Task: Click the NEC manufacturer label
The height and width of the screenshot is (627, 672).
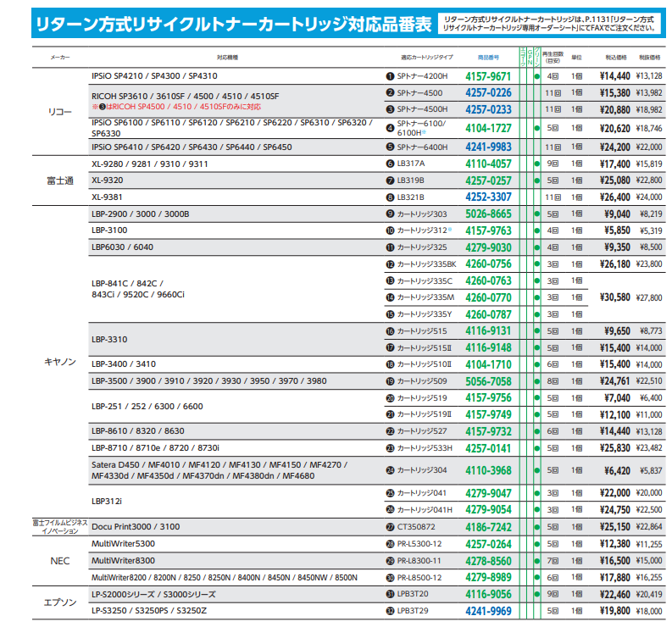Action: tap(60, 561)
